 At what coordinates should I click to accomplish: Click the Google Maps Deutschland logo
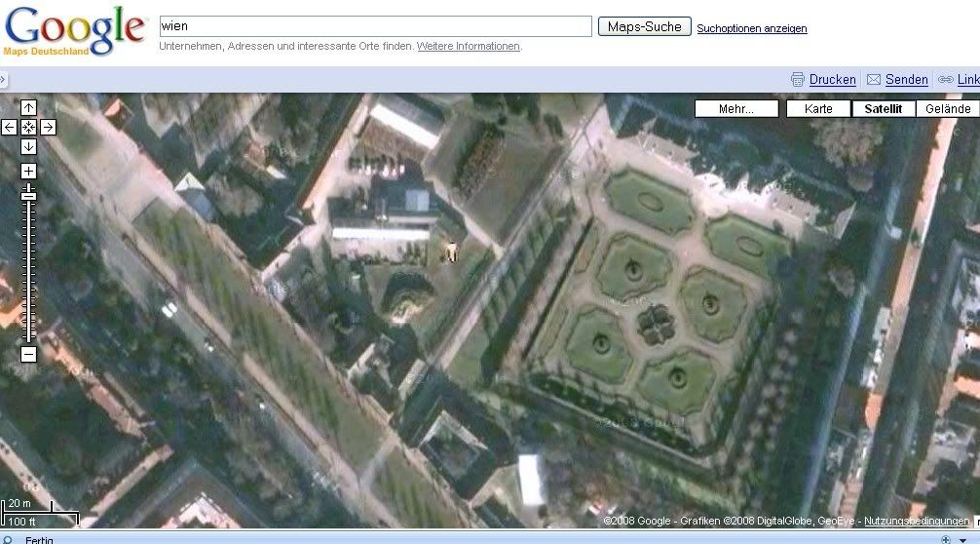pyautogui.click(x=74, y=31)
